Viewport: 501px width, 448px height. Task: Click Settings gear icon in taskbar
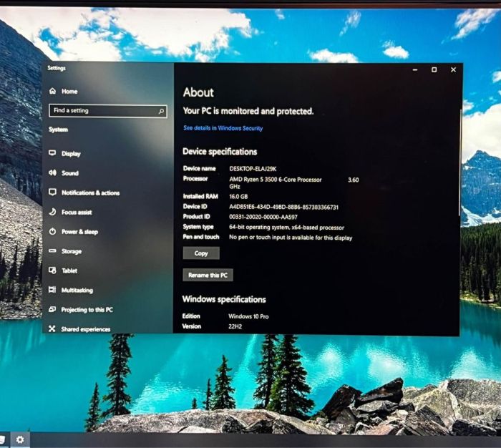pos(20,440)
